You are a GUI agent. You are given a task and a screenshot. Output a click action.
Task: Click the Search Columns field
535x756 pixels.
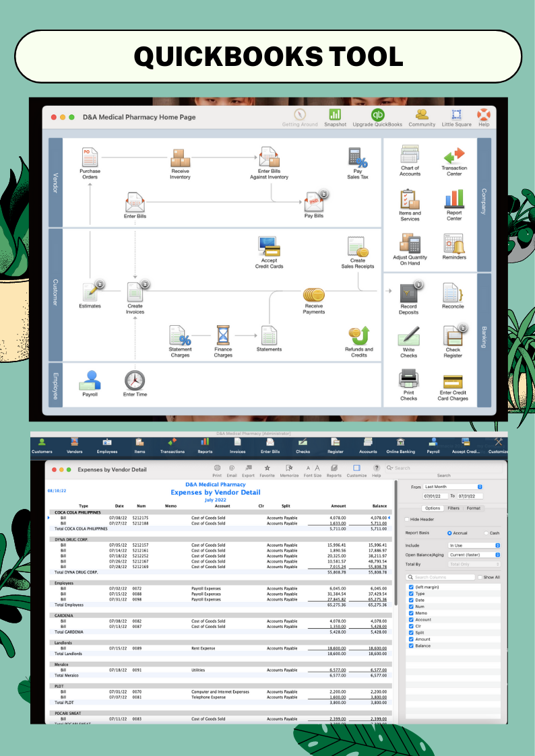coord(441,577)
